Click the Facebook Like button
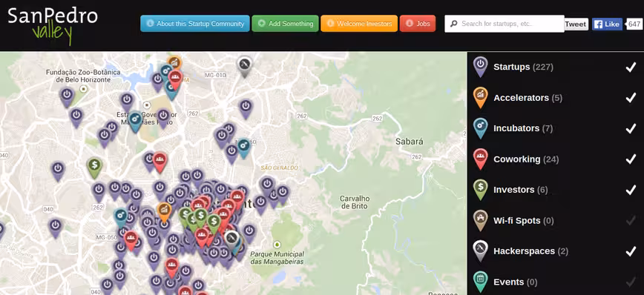This screenshot has height=295, width=644. pyautogui.click(x=607, y=24)
